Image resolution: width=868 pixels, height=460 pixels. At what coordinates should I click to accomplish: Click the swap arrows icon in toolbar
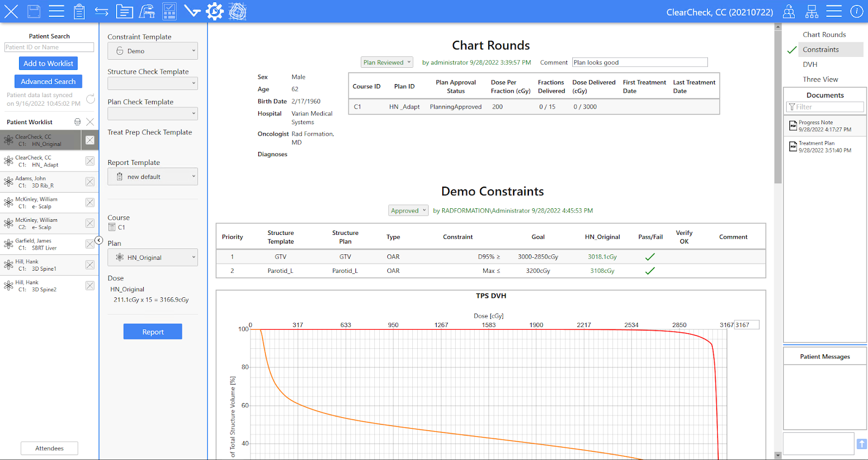[x=101, y=11]
